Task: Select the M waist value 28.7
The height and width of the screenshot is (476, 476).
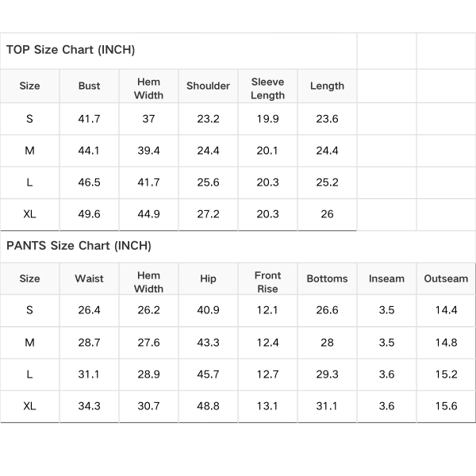Action: 89,343
